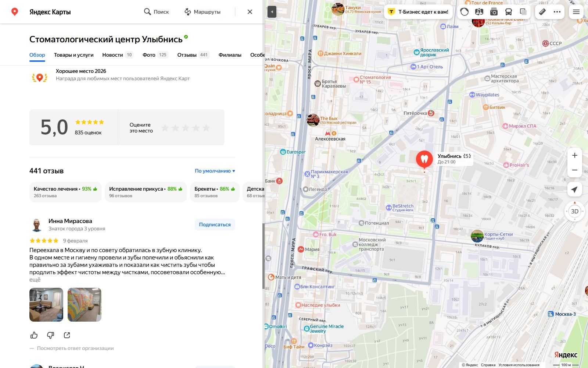Open the Т-Бизнес едет к вам banner

tap(418, 12)
